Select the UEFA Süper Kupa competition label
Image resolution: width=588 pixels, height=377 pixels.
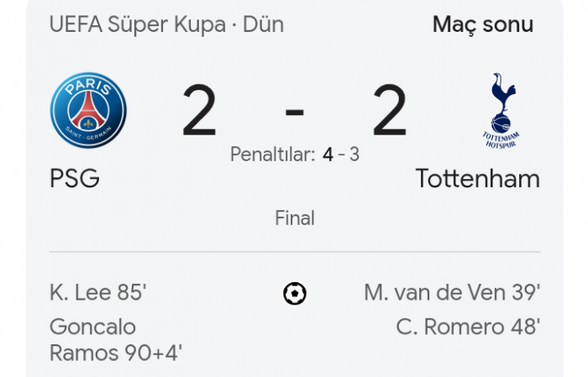(138, 24)
